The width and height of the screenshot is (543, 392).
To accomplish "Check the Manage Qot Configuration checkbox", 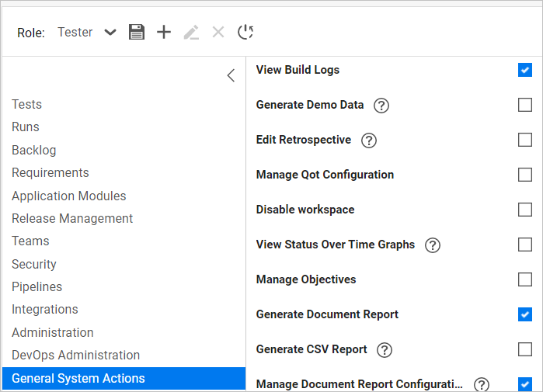I will click(x=525, y=175).
